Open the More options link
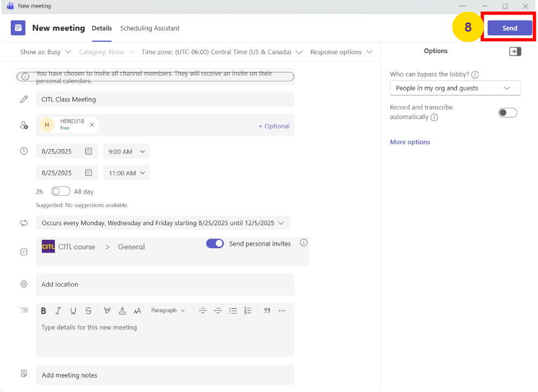 pyautogui.click(x=410, y=142)
